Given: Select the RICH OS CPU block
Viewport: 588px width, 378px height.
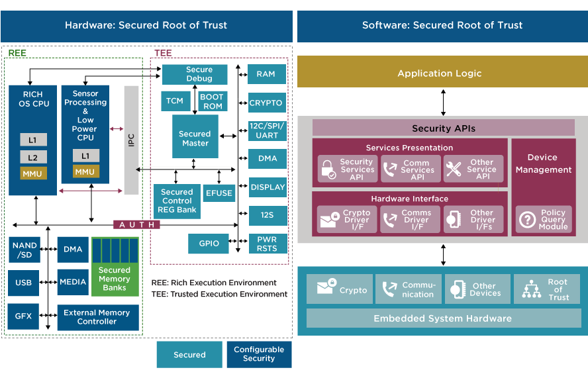Looking at the screenshot, I should point(33,140).
